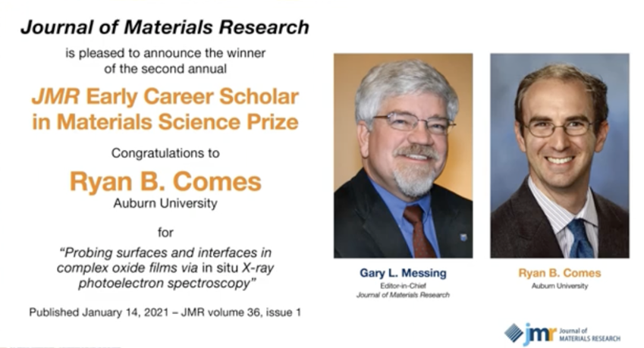This screenshot has height=348, width=644.
Task: Click the 'JMR volume 36, issue 1' text
Action: click(241, 312)
